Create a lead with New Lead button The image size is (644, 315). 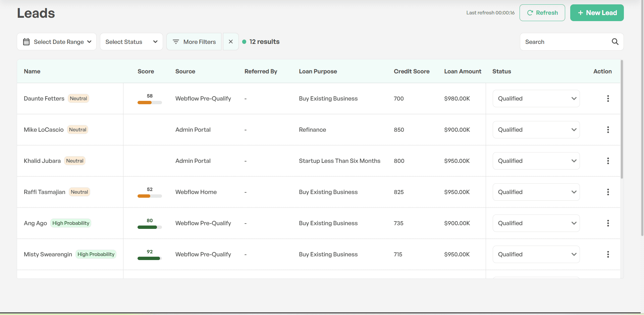click(x=597, y=13)
